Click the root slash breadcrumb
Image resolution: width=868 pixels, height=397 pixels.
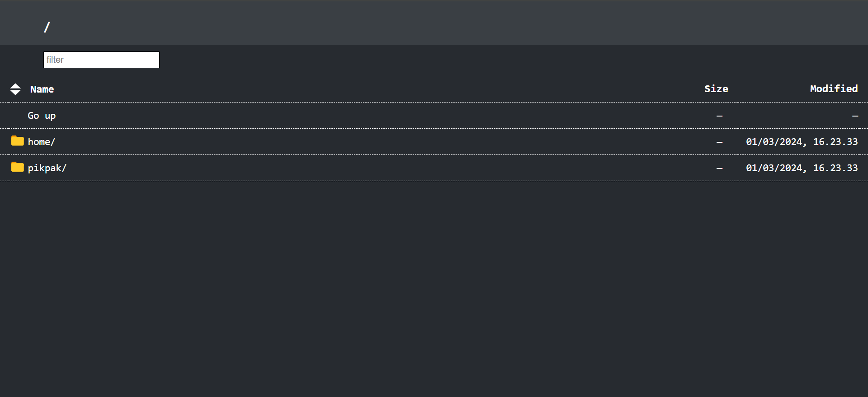pos(47,27)
